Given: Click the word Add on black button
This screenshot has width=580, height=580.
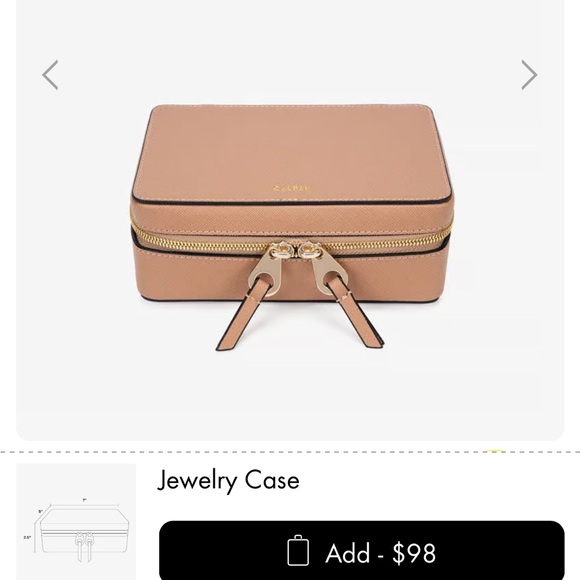Looking at the screenshot, I should coord(347,553).
